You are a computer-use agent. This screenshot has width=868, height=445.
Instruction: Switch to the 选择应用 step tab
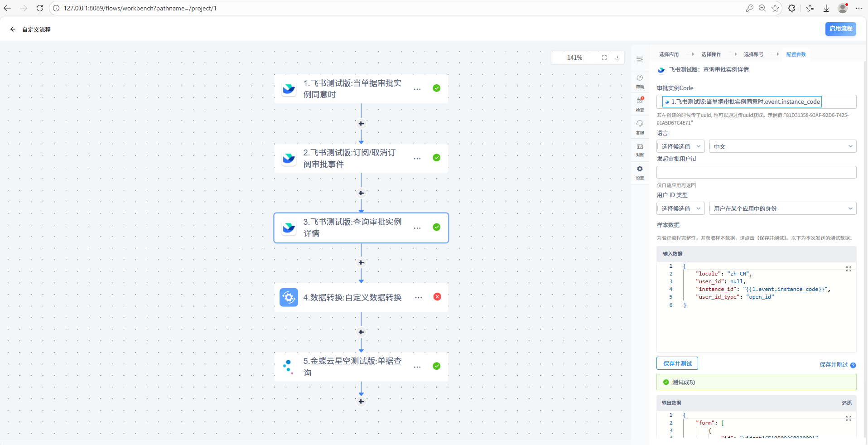669,54
